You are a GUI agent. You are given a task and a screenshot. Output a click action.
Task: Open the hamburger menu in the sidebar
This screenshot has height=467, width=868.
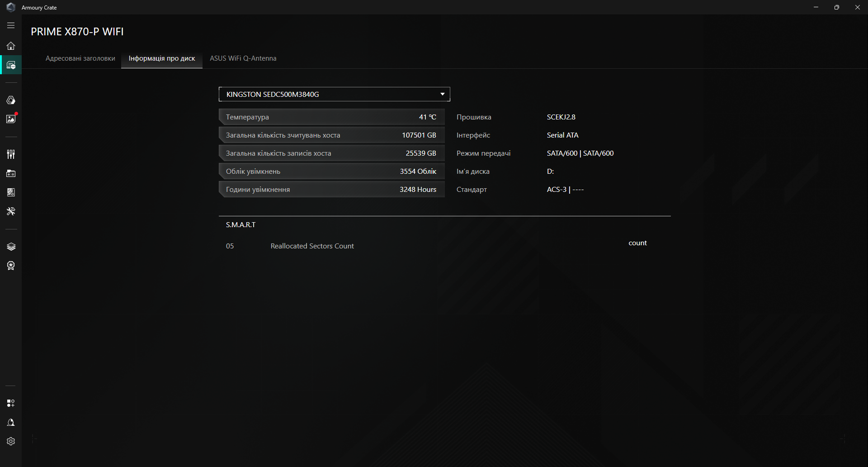tap(11, 26)
